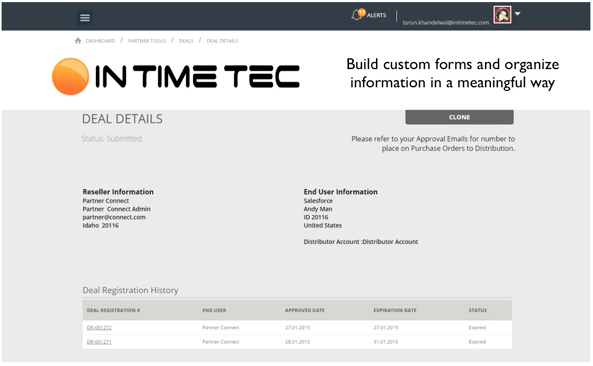
Task: Click END USER column header
Action: point(214,310)
